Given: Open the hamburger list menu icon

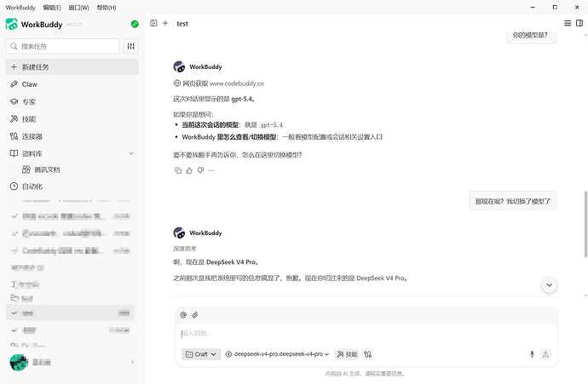Looking at the screenshot, I should 568,23.
